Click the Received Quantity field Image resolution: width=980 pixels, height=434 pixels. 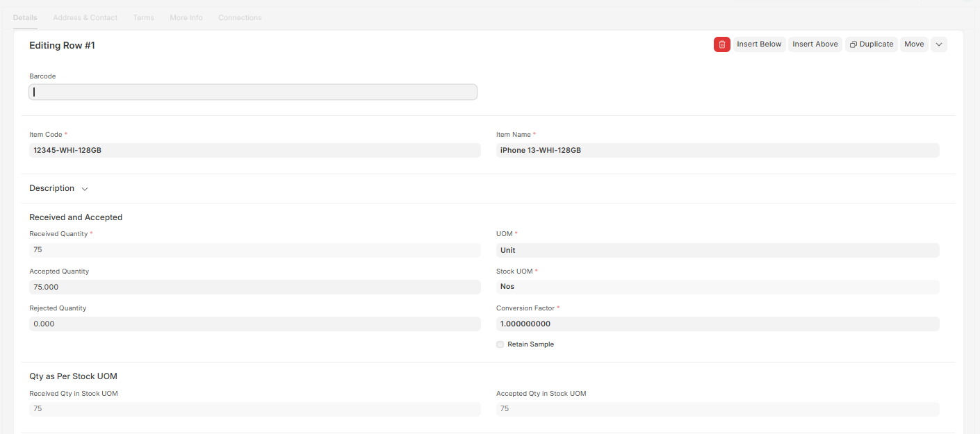254,250
